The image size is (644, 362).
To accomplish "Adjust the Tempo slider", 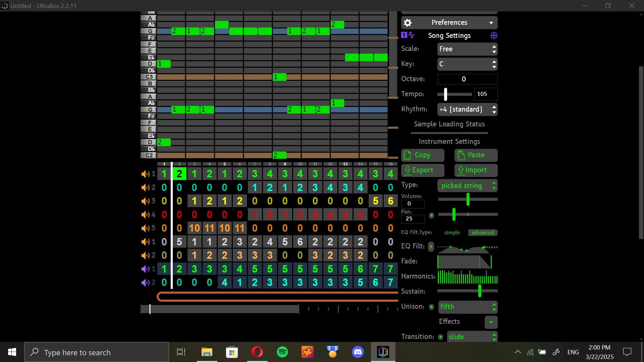I will (454, 95).
